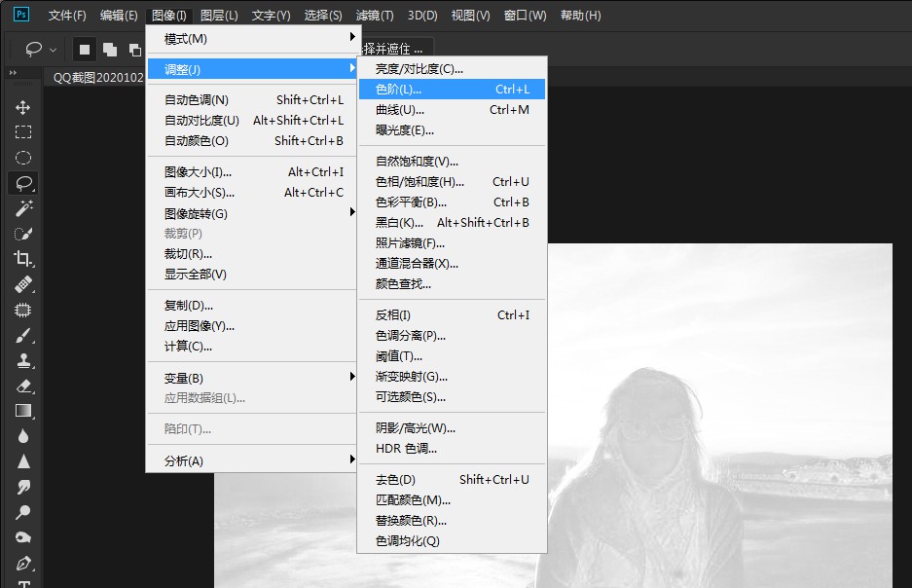Choose 阈值(T) threshold command

point(452,356)
